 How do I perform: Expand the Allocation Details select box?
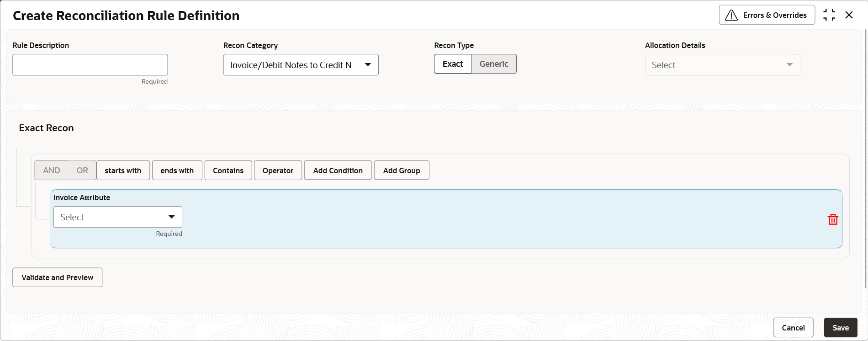(723, 65)
